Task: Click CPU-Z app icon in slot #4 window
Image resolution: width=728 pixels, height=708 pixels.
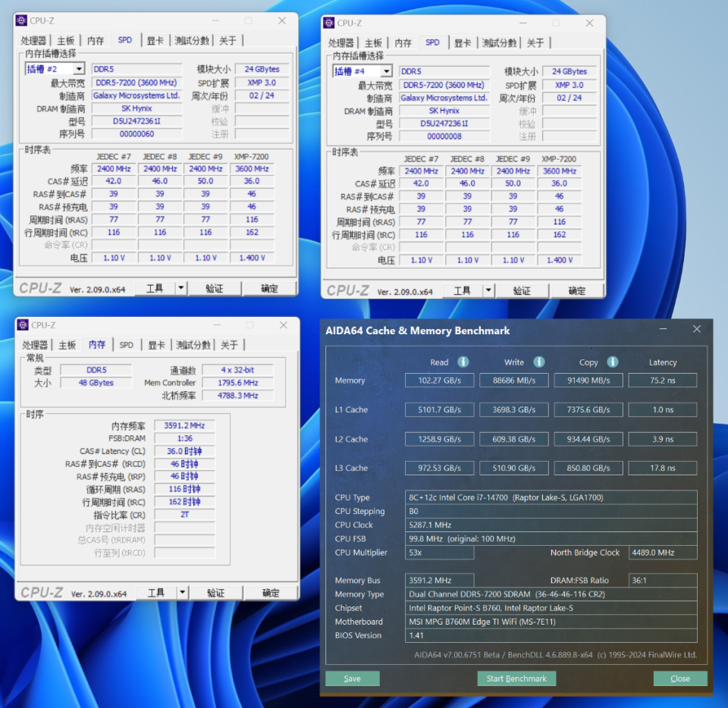Action: [328, 23]
